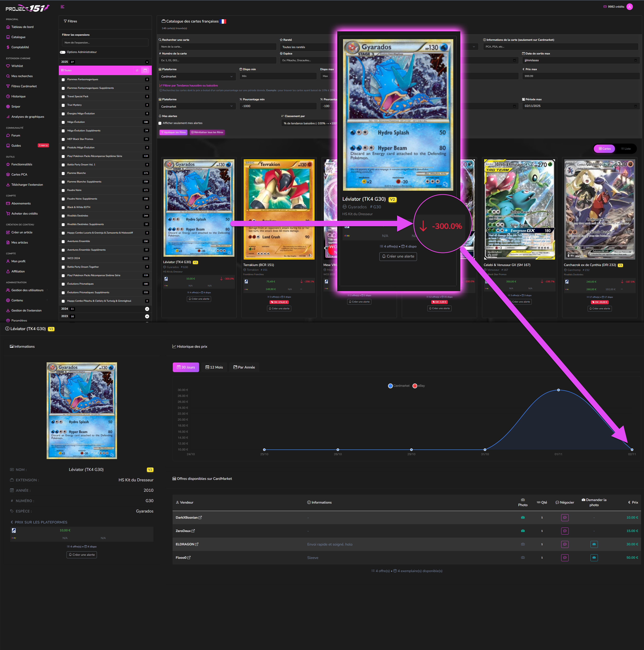The height and width of the screenshot is (650, 644).
Task: Open Sniper from the sidebar
Action: point(16,107)
